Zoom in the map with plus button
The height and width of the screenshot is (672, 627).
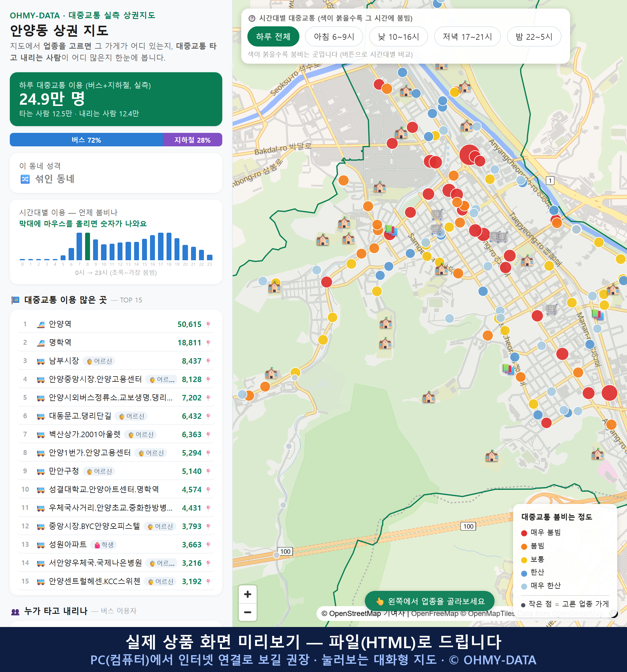(x=247, y=594)
